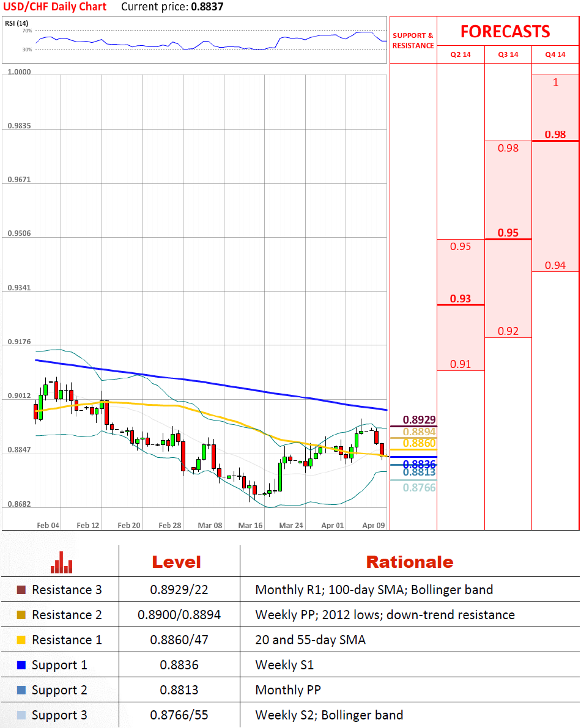Click the RSI (14) label
The width and height of the screenshot is (581, 728).
point(17,23)
